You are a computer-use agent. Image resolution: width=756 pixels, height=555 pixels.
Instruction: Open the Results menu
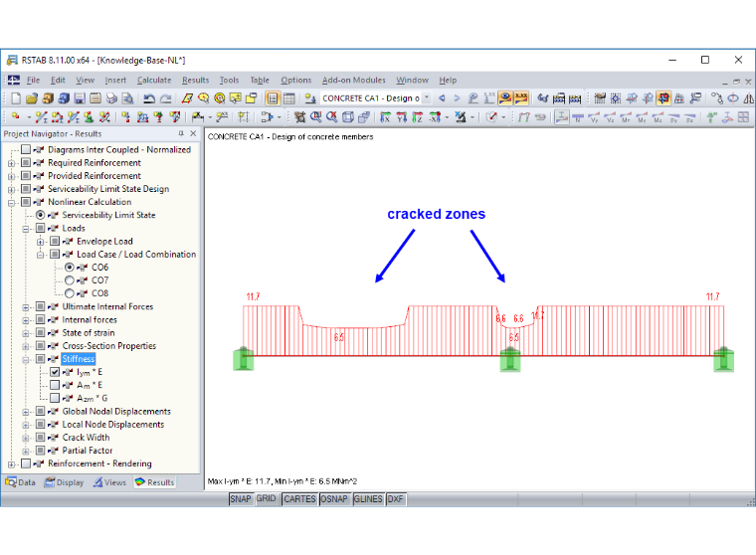click(x=195, y=80)
